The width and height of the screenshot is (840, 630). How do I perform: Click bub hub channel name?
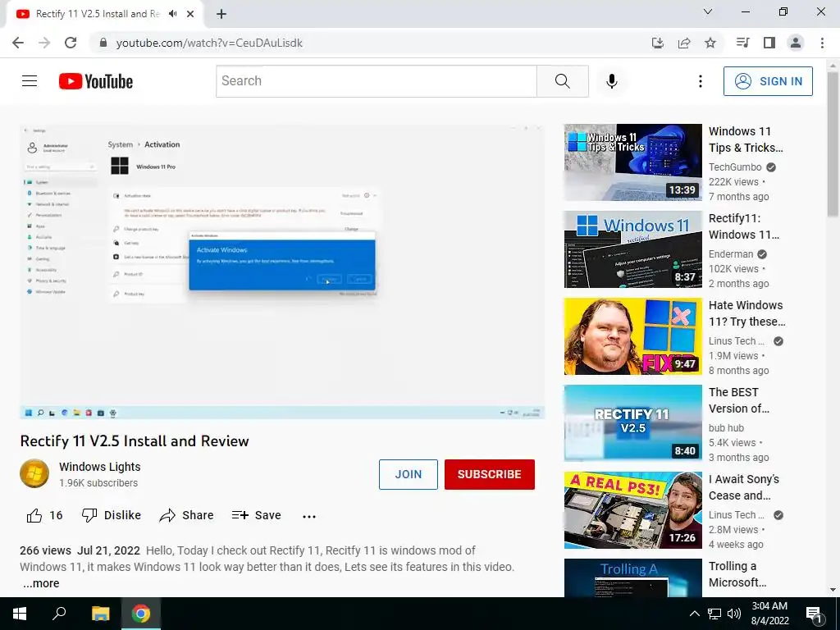[x=726, y=428]
